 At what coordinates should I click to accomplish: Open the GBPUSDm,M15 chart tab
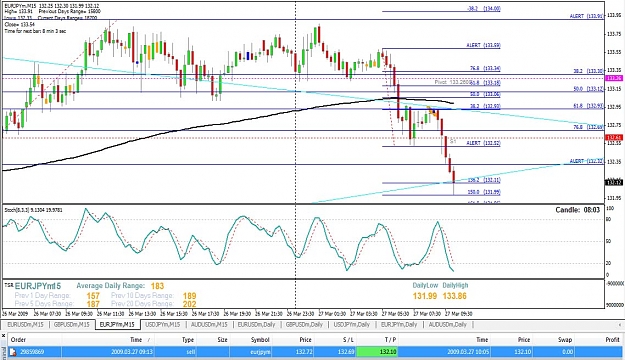[x=72, y=325]
